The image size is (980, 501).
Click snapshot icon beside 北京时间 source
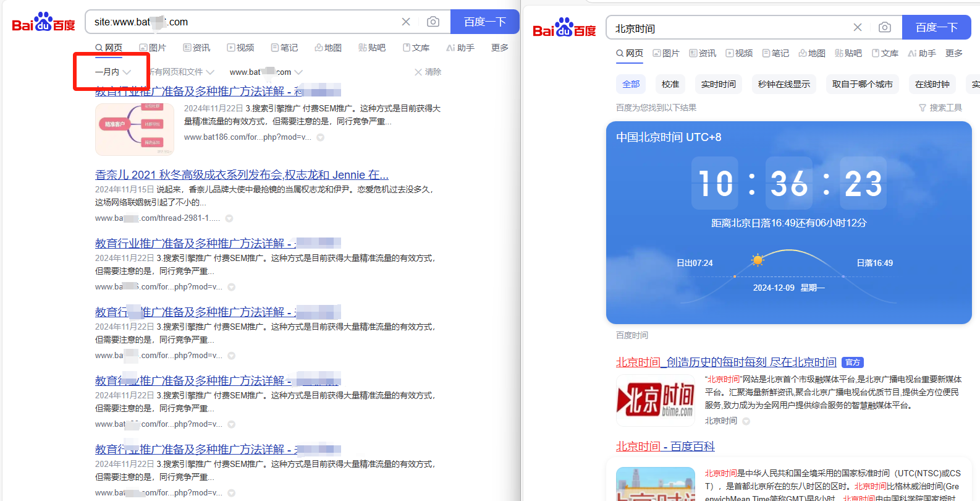click(746, 421)
